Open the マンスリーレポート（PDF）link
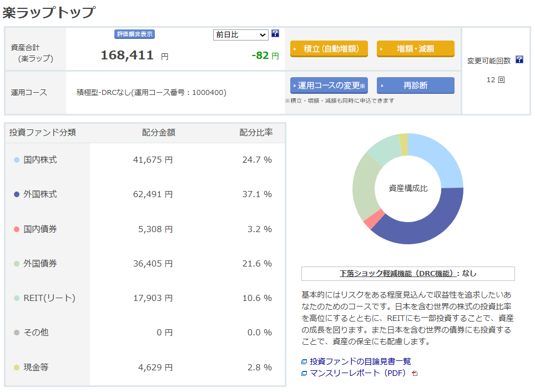The image size is (535, 392). coord(358,374)
